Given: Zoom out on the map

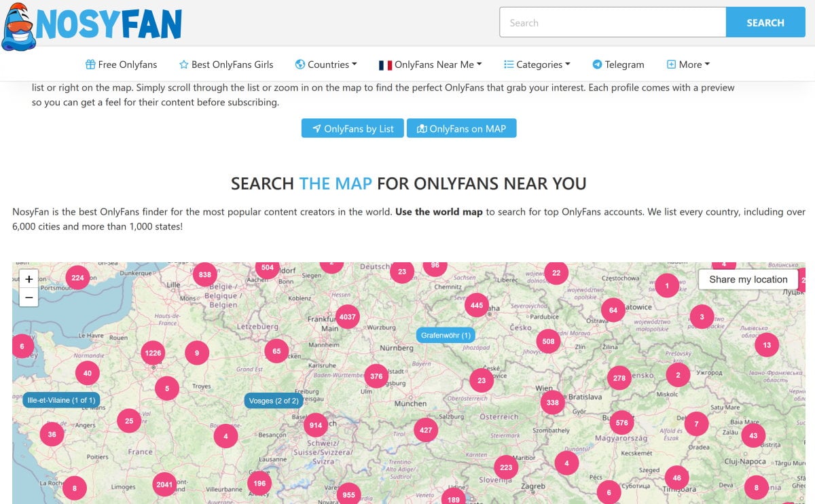Looking at the screenshot, I should 29,298.
